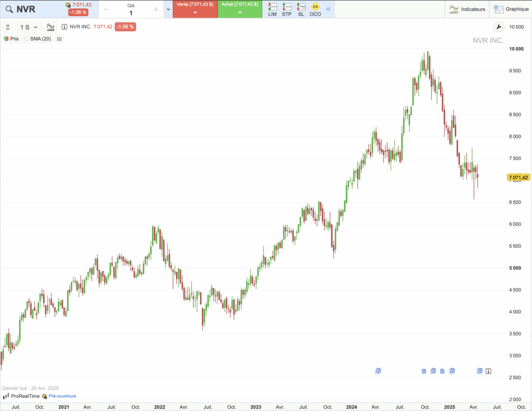Click the pre-market icon next to top price
532x411 pixels.
(68, 5)
